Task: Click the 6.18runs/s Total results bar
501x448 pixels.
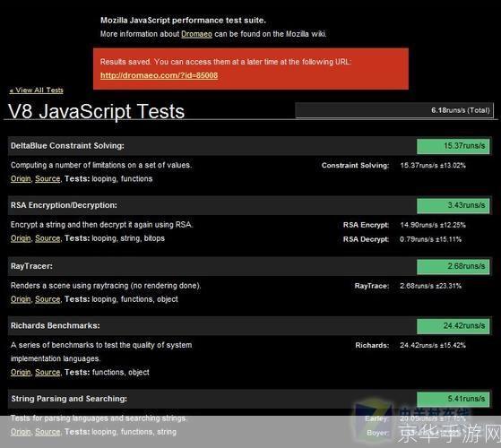Action: [x=394, y=110]
